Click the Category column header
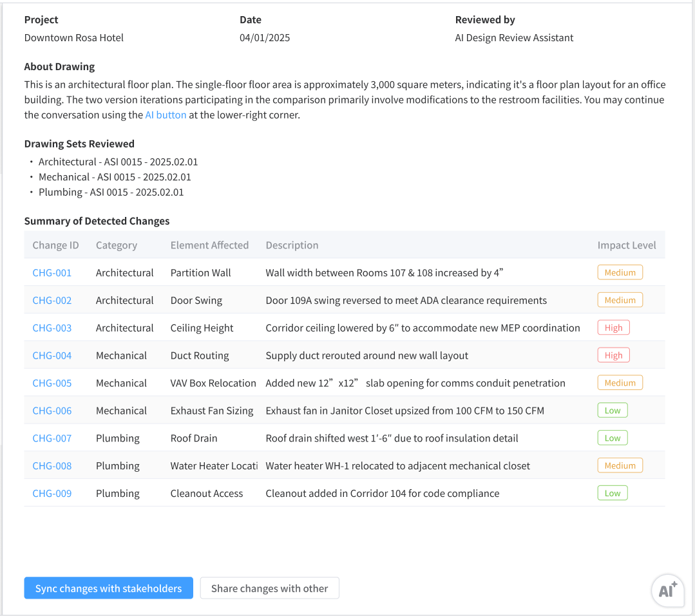Screen dimensions: 695x616 [117, 245]
